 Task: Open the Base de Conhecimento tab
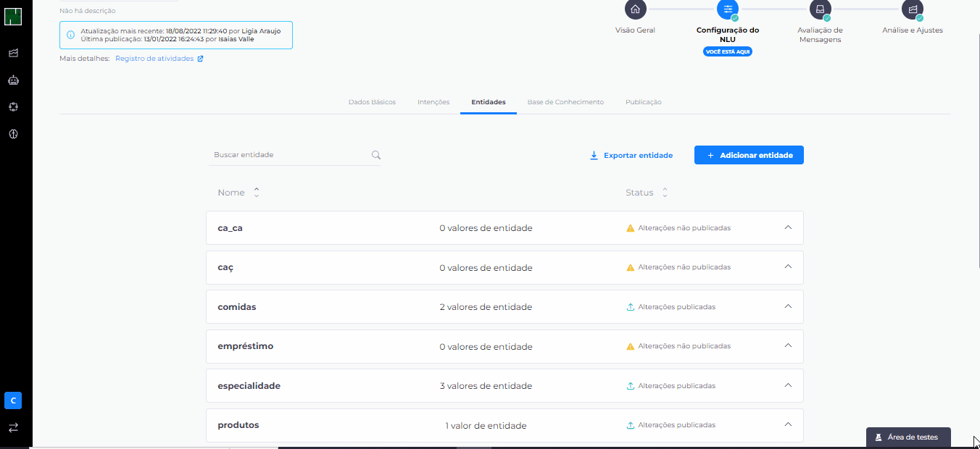(x=565, y=102)
